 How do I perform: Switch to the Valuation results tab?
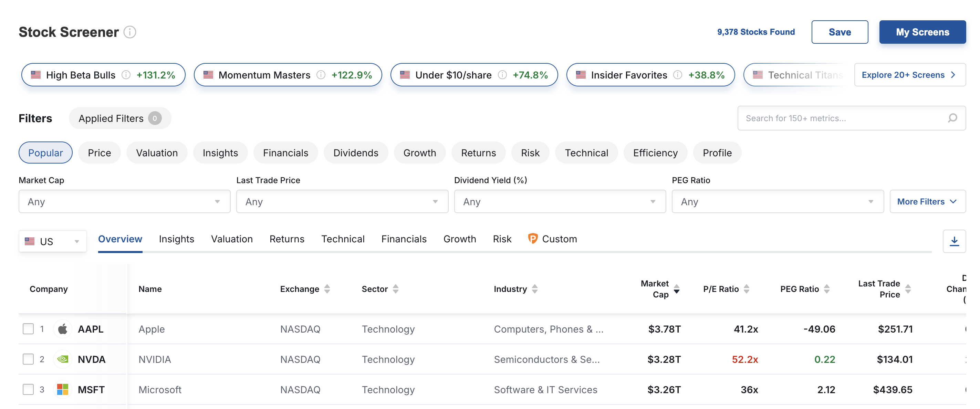click(x=232, y=239)
